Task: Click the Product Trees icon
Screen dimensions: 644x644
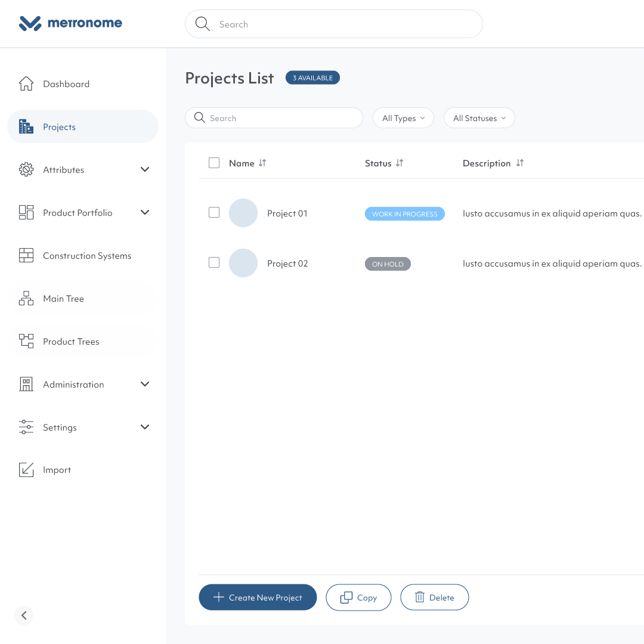Action: [x=26, y=342]
